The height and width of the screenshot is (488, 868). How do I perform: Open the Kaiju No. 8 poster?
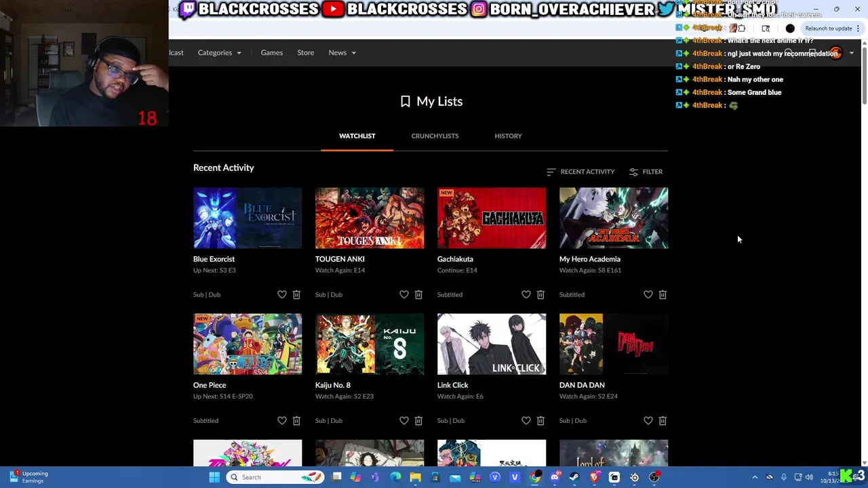tap(370, 344)
